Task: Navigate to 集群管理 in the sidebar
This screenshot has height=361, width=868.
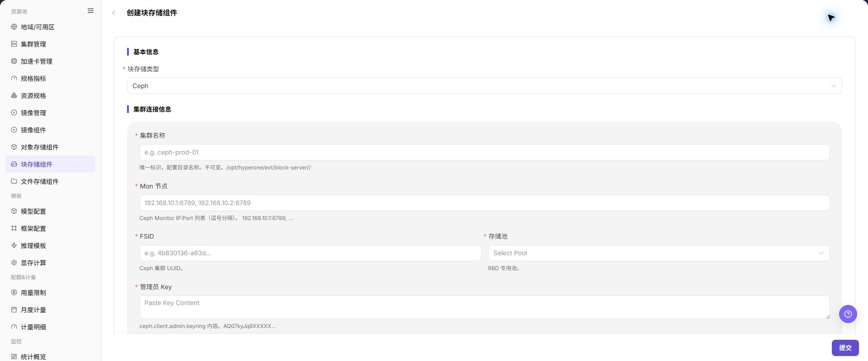Action: point(50,44)
